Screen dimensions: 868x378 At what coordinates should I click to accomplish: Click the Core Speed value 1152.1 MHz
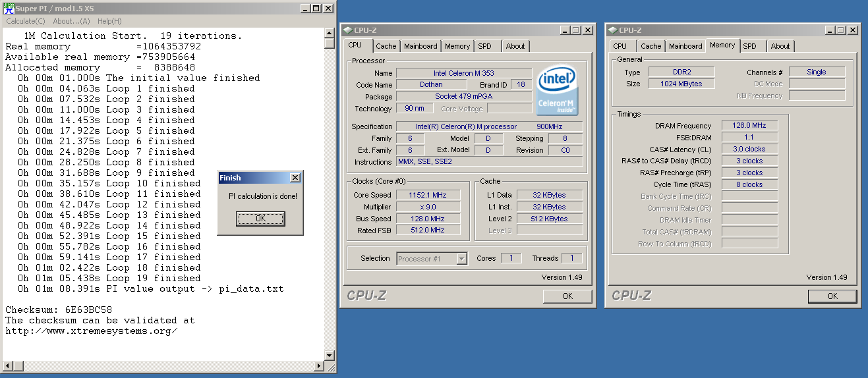pos(427,195)
